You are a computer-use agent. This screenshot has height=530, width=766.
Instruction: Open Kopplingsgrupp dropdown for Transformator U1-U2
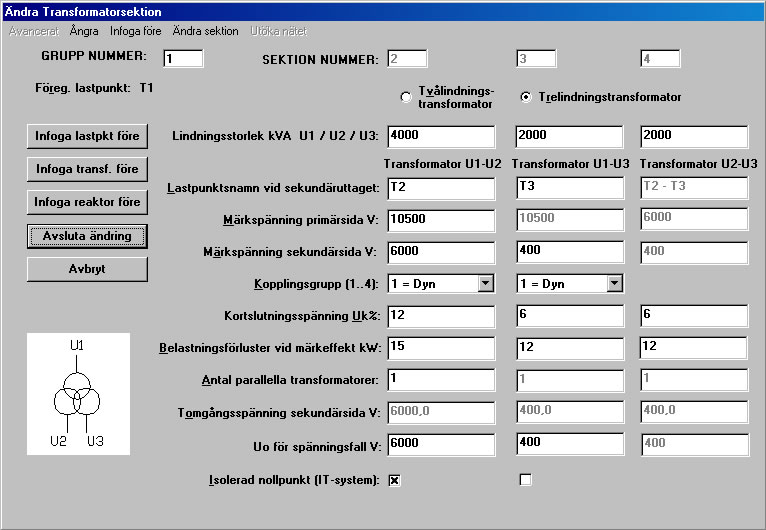pos(486,283)
